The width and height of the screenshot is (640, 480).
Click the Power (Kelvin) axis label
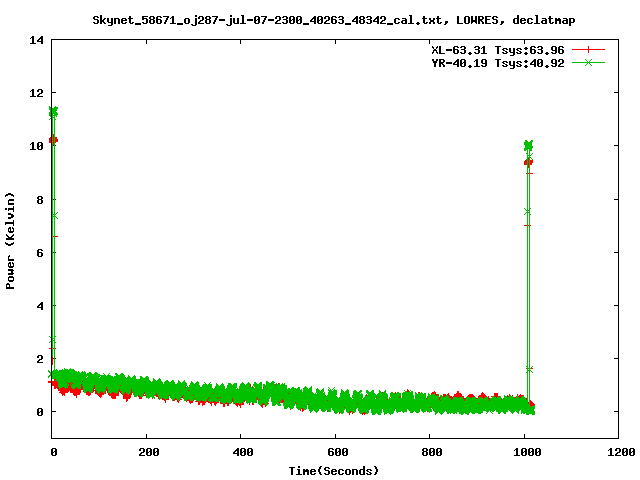tap(10, 241)
